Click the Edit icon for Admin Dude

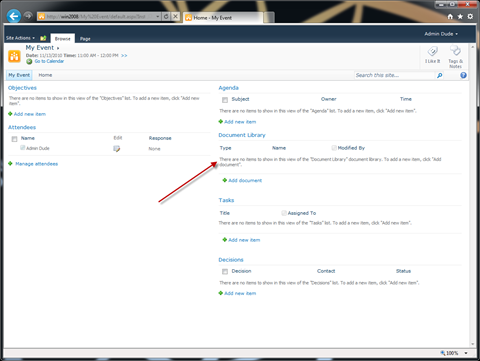(x=117, y=149)
